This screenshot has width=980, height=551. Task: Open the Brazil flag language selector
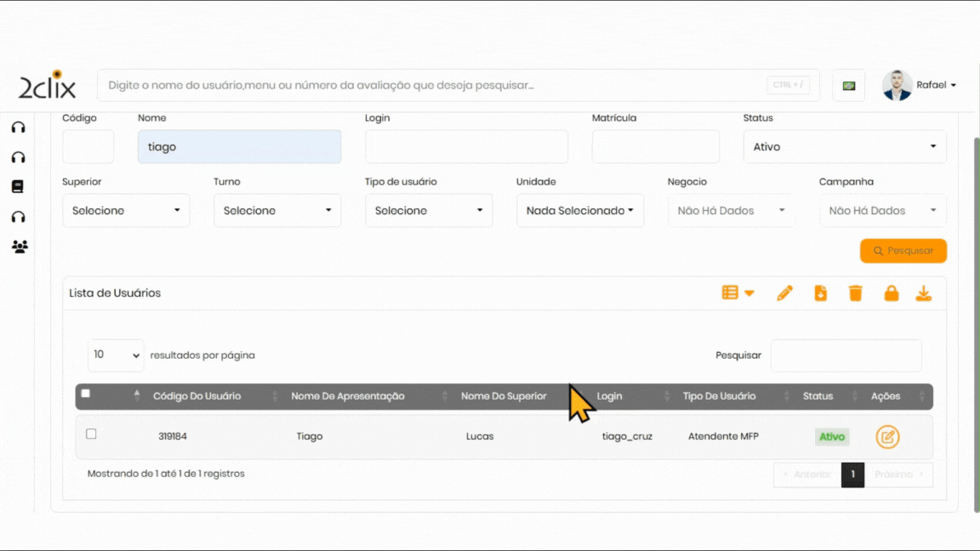click(848, 86)
